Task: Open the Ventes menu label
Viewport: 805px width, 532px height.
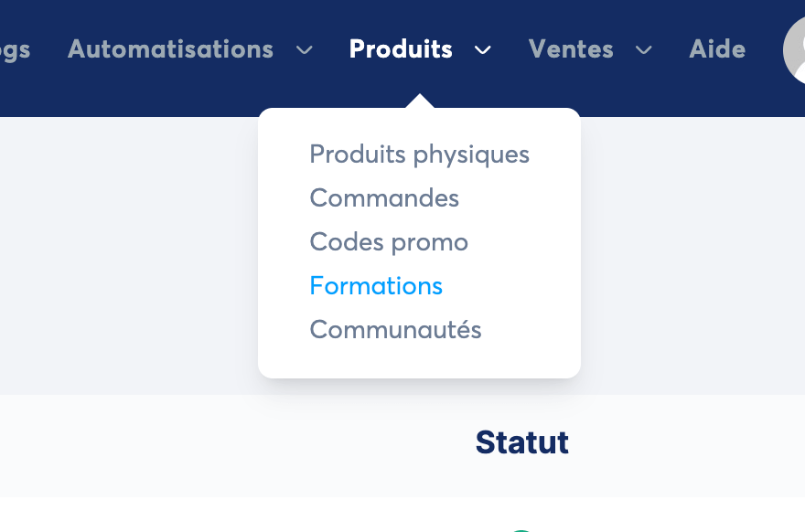Action: tap(571, 49)
